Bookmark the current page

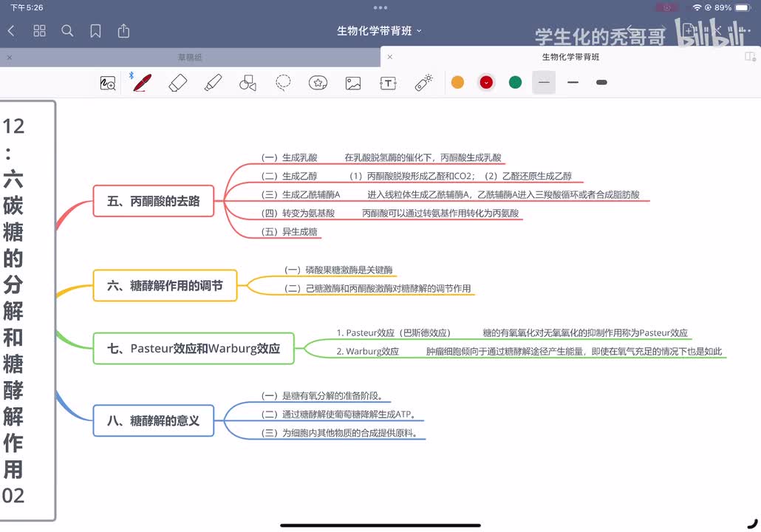(95, 31)
